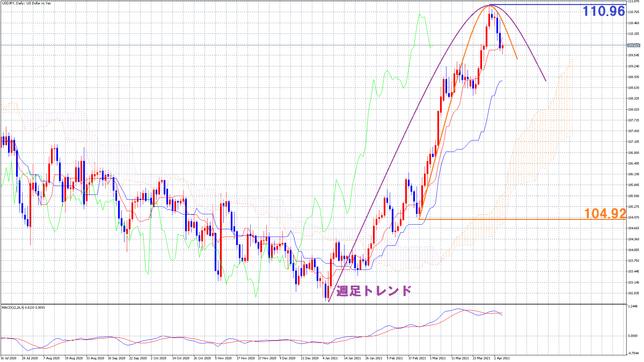Click the 31 Aug 2020 date label
The height and width of the screenshot is (362, 644).
point(95,358)
